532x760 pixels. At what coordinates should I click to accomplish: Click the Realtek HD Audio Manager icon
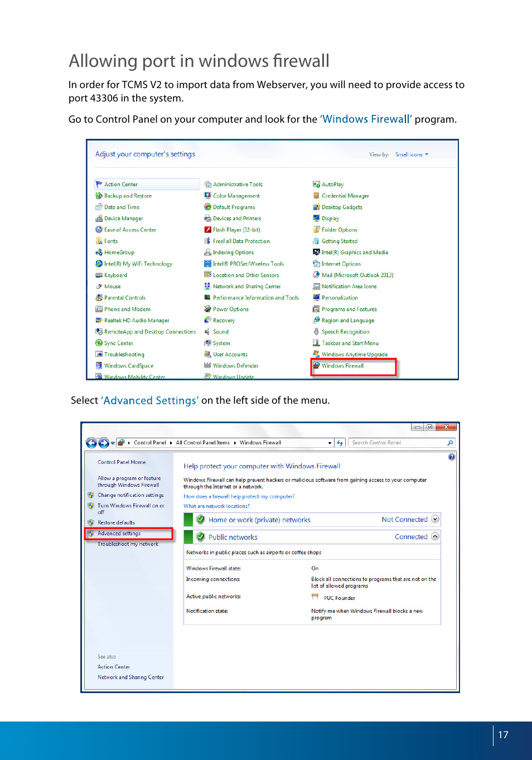99,321
